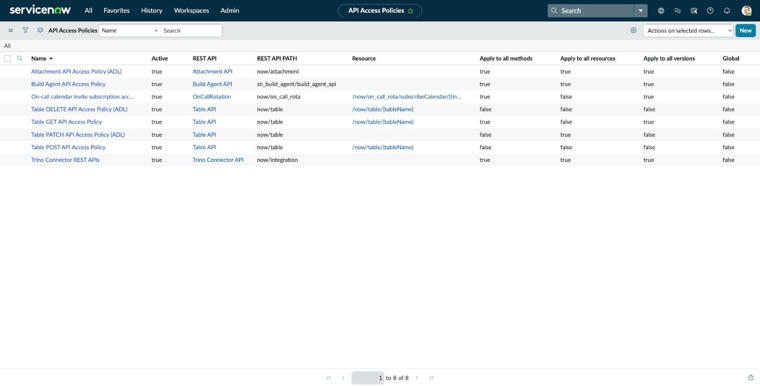This screenshot has width=760, height=387.
Task: Open the On-call calendar invite subscription policy
Action: click(x=82, y=97)
